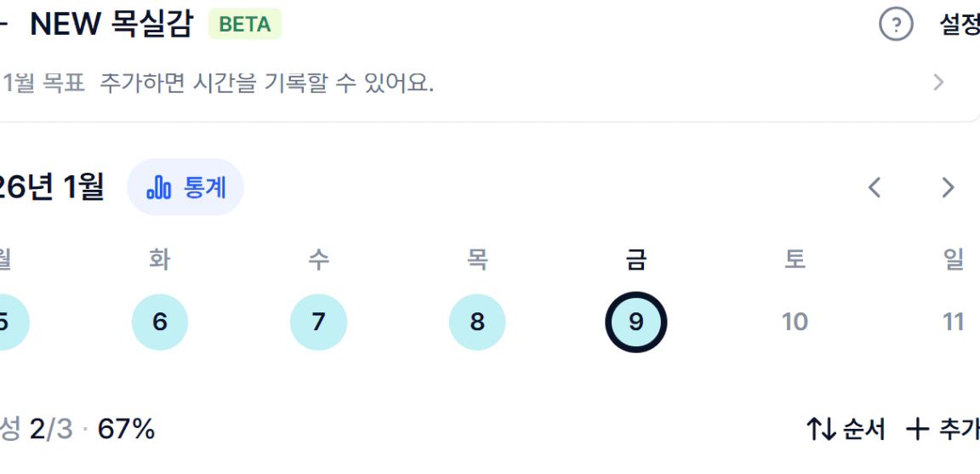Go to the next month arrow

(948, 187)
